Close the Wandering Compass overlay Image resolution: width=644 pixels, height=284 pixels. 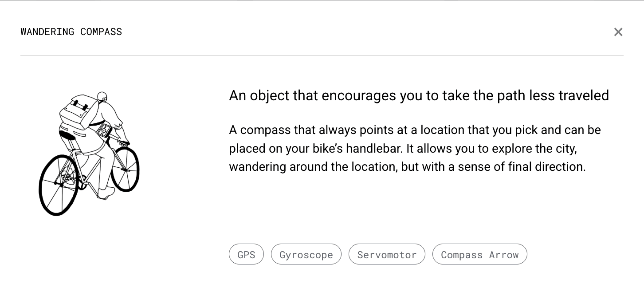tap(618, 32)
